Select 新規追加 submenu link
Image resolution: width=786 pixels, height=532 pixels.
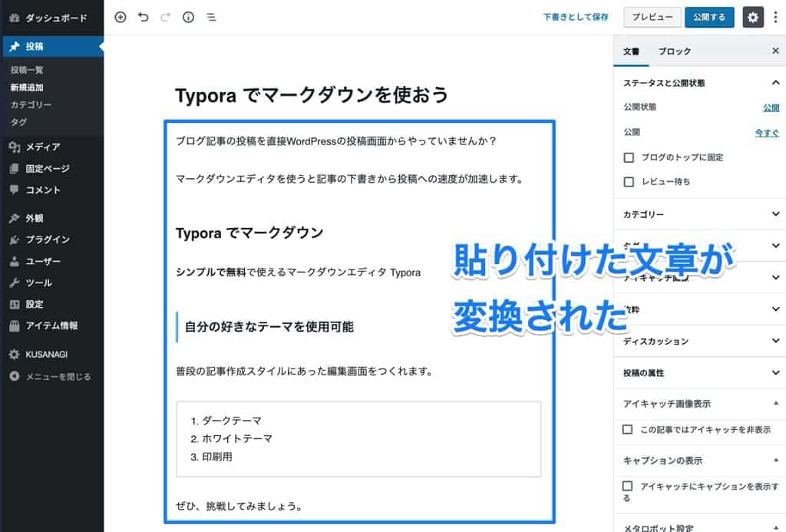pos(27,88)
